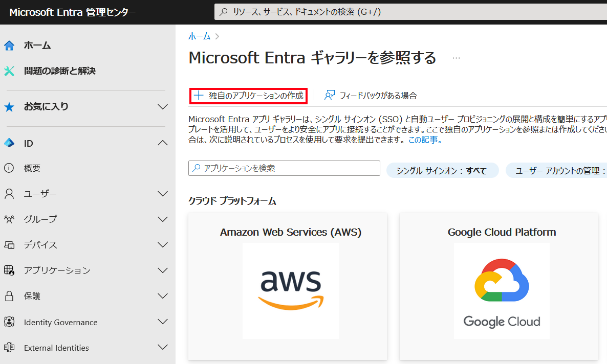Click the device icon next to デバイス

[x=9, y=245]
